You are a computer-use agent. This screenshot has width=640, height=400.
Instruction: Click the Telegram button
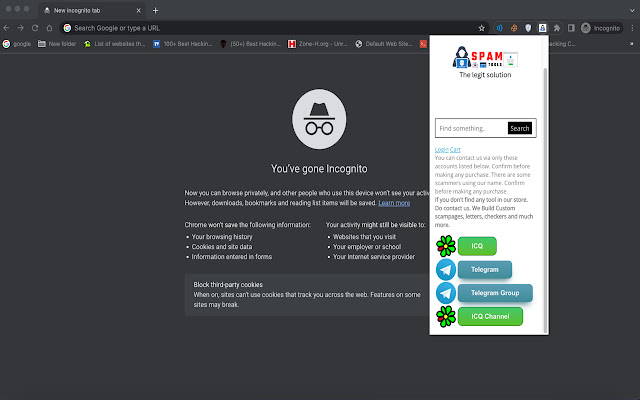coord(484,269)
